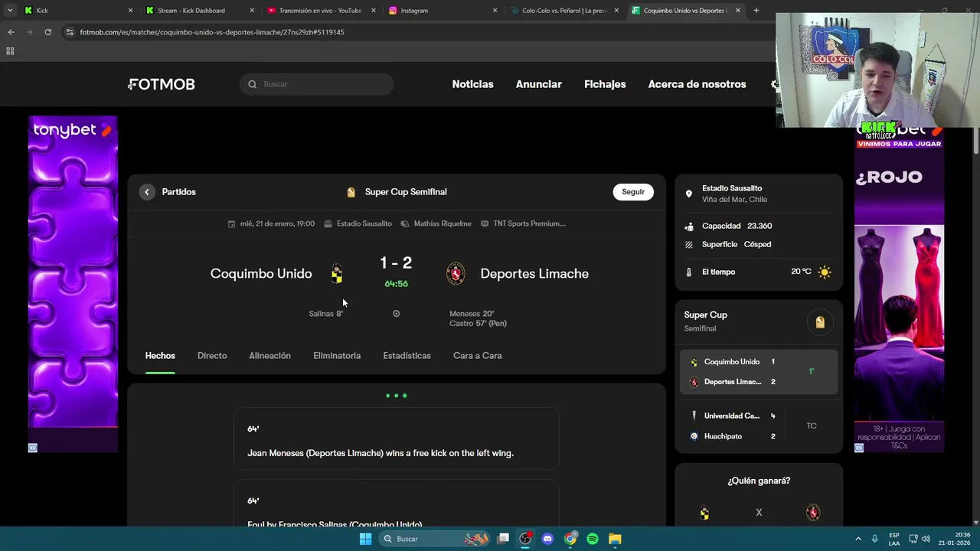This screenshot has width=980, height=551.
Task: Open Noticias in the navigation
Action: pos(472,84)
